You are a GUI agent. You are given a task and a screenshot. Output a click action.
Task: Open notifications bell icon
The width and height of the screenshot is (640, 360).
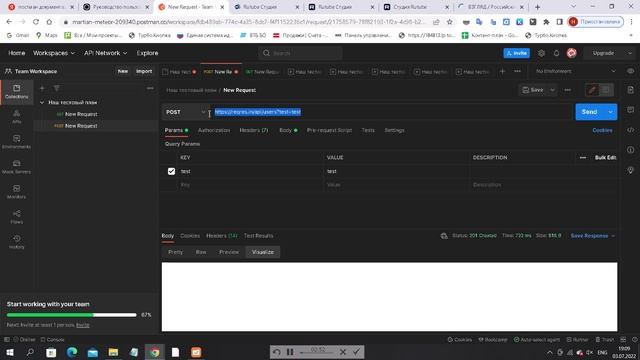pos(556,53)
